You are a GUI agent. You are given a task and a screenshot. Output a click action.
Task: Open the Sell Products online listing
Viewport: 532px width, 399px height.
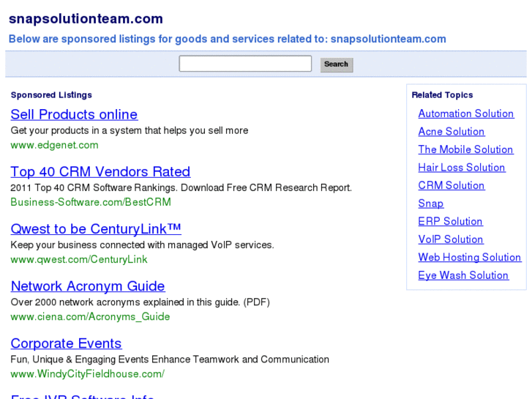point(74,115)
